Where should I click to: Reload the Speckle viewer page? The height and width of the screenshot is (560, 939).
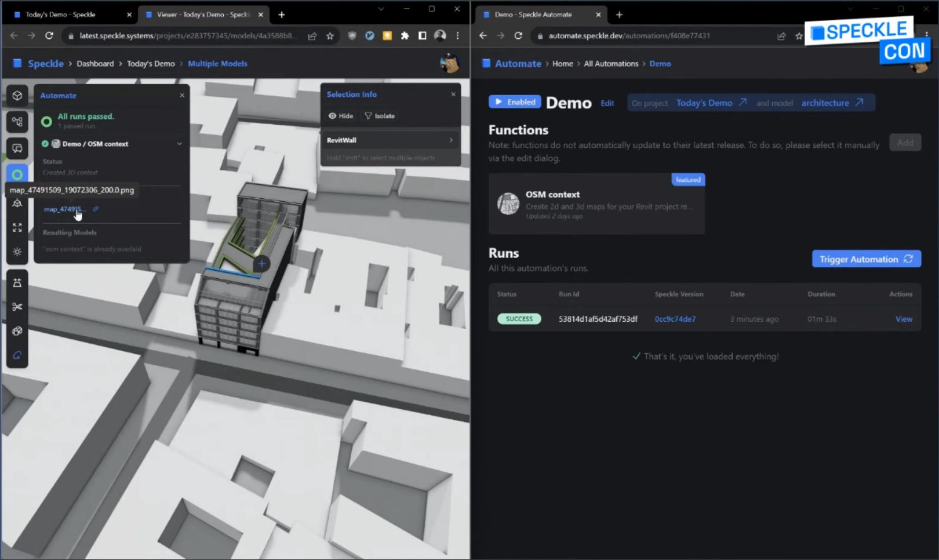(49, 36)
